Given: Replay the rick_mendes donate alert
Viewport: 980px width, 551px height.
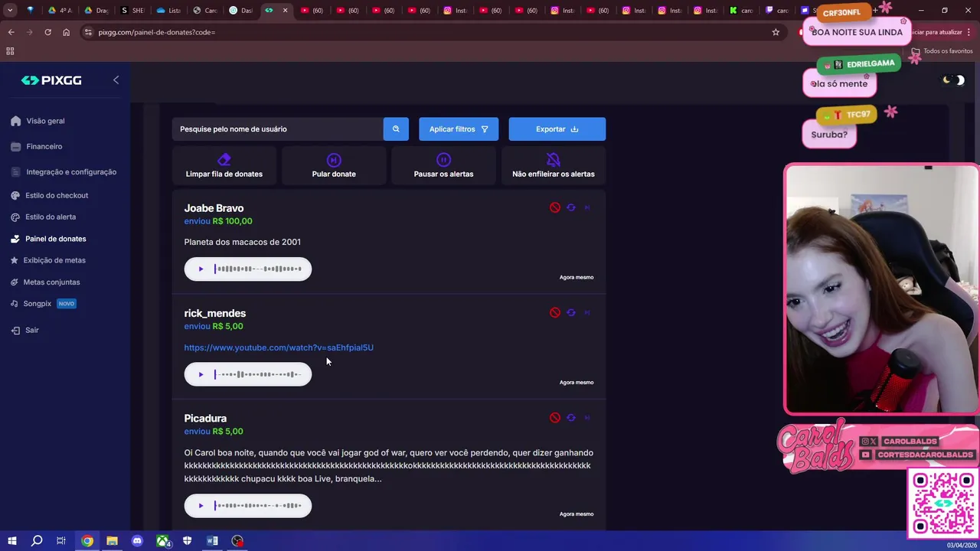Looking at the screenshot, I should pyautogui.click(x=571, y=312).
